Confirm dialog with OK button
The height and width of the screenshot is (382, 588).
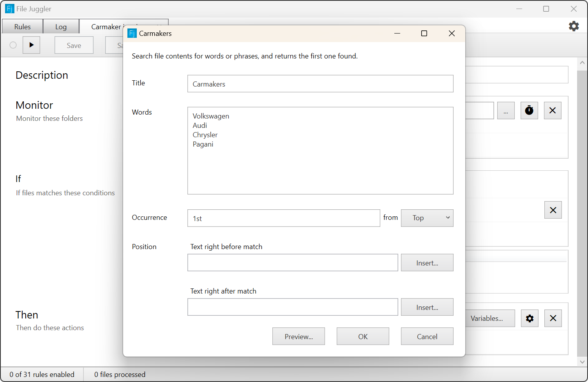(363, 336)
